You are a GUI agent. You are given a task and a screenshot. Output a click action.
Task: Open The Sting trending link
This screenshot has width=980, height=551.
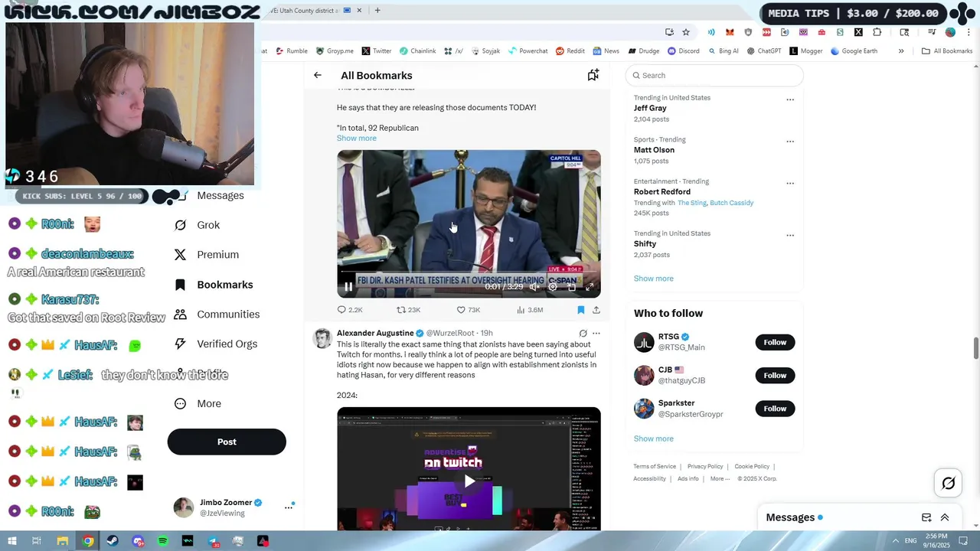tap(692, 203)
